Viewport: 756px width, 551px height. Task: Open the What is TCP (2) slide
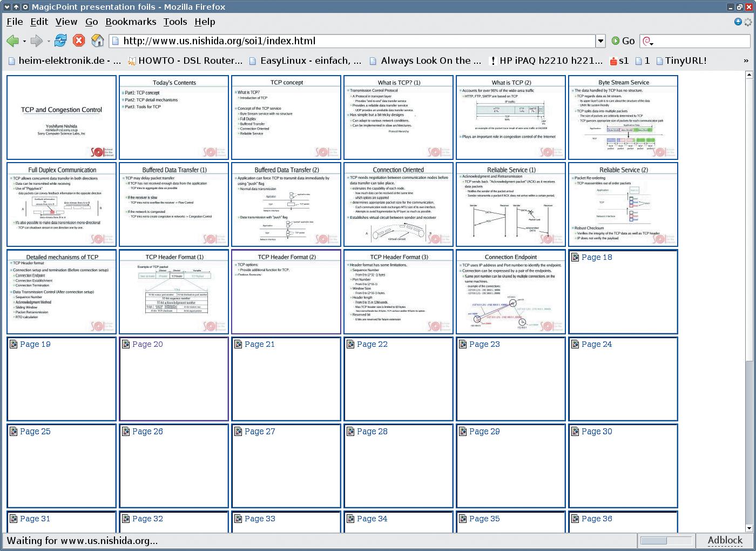click(x=511, y=117)
